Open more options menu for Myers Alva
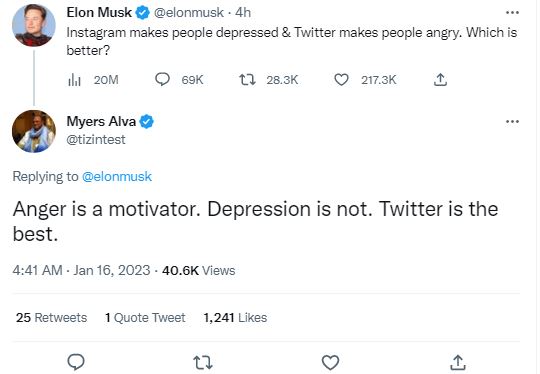Viewport: 540px width, 374px height. point(512,122)
